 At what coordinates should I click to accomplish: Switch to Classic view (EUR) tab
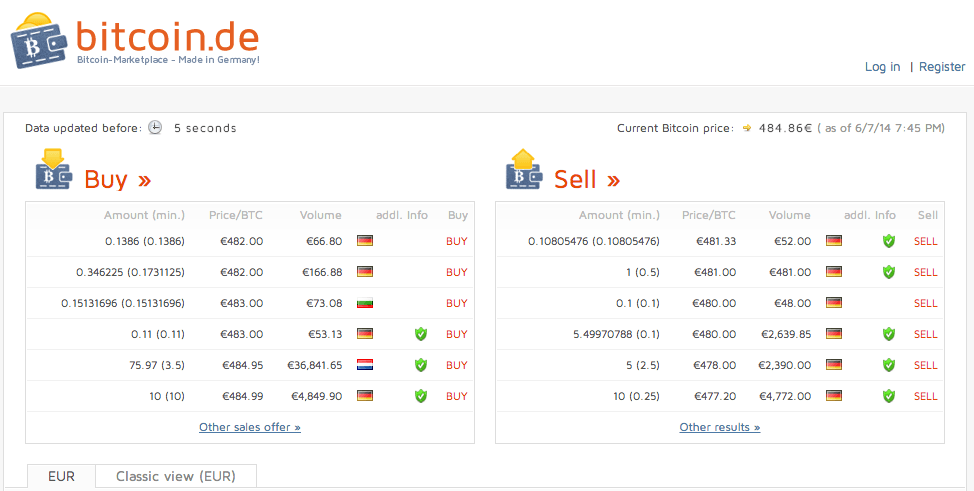176,477
